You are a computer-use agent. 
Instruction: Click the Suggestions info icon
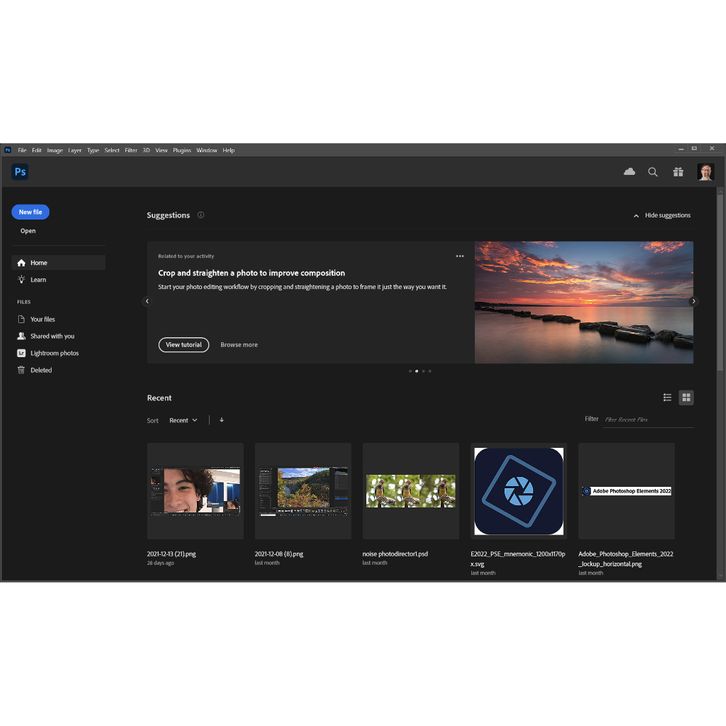tap(201, 215)
